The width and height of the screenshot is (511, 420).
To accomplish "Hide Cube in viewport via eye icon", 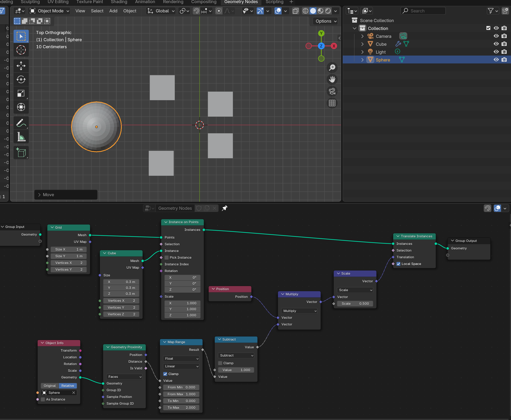I will [x=496, y=44].
